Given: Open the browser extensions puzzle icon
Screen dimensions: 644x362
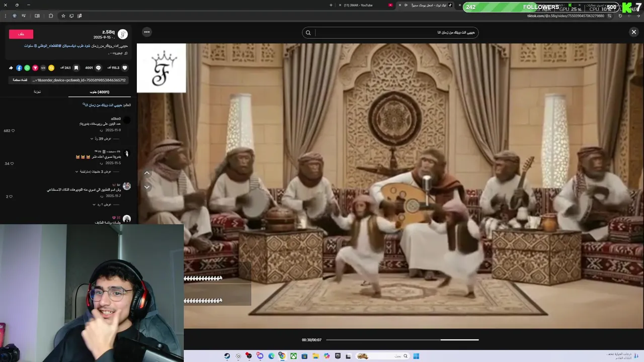Looking at the screenshot, I should click(x=50, y=16).
